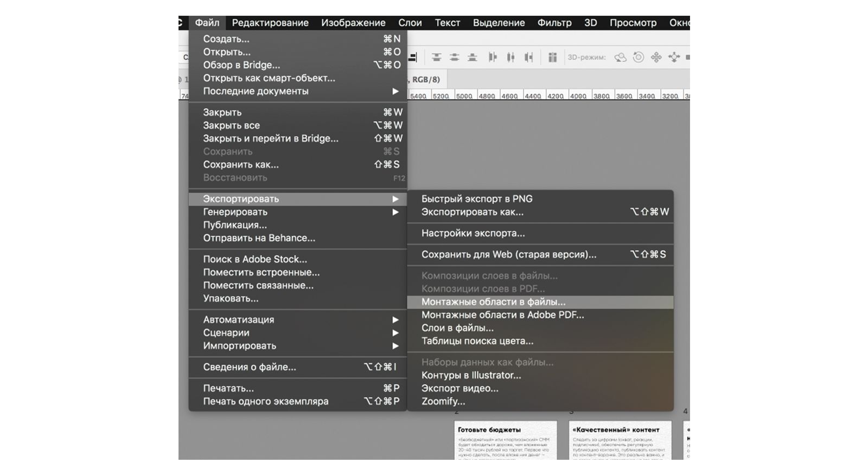Click the distribute top edges icon
The height and width of the screenshot is (475, 868).
437,57
